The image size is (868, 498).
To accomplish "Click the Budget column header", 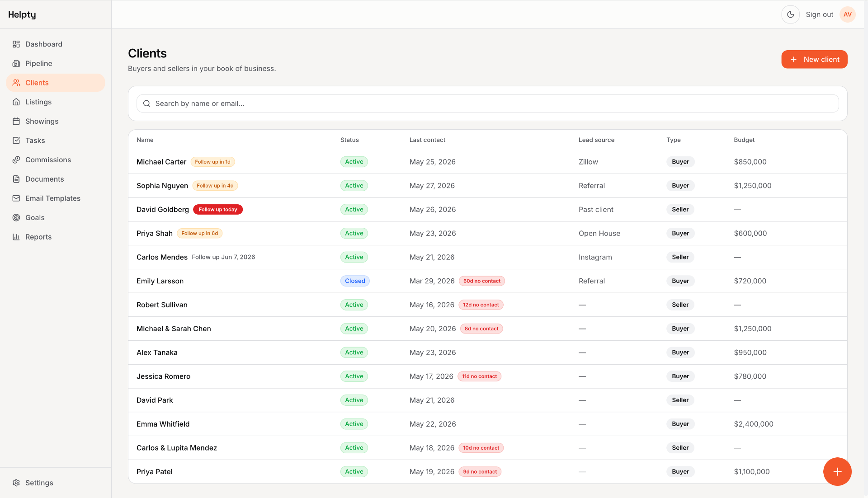I will [x=744, y=140].
